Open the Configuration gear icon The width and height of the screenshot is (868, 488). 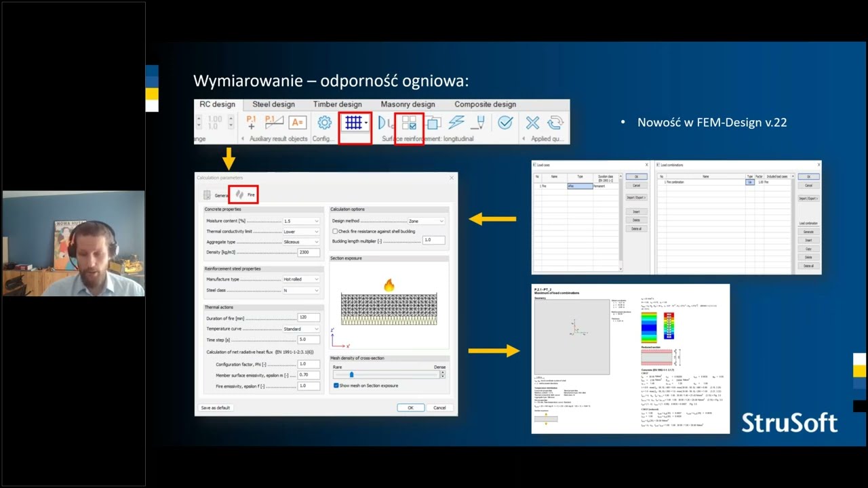coord(325,123)
